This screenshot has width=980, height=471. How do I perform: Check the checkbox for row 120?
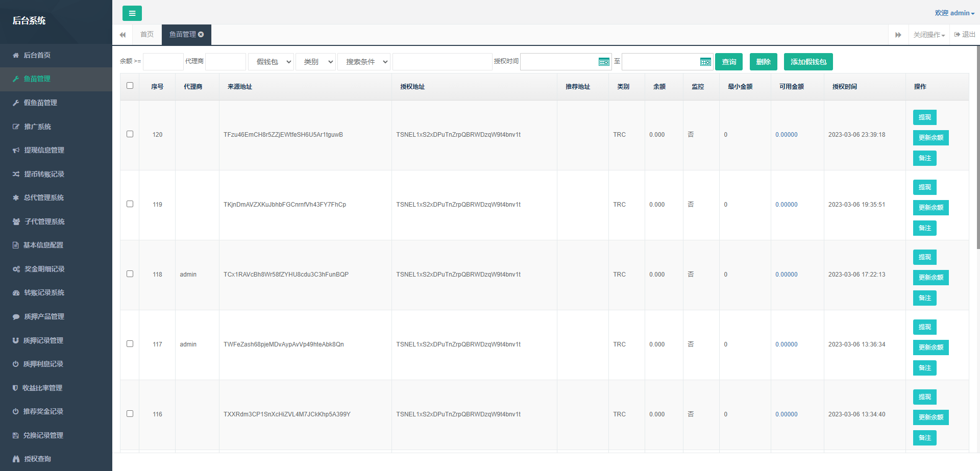130,134
